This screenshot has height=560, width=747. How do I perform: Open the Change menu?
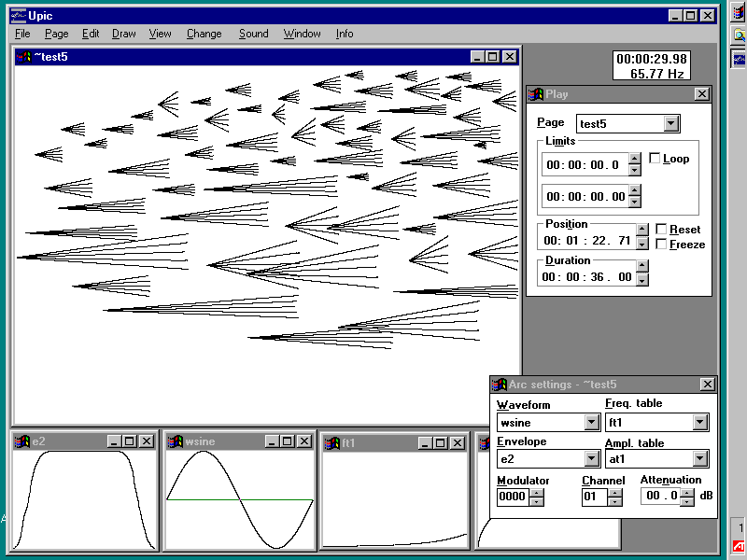pyautogui.click(x=204, y=34)
